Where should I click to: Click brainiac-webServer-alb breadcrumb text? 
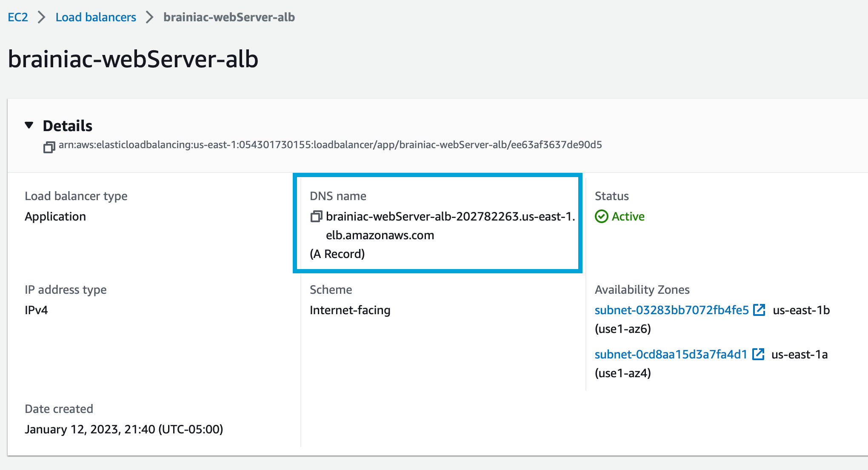(x=229, y=17)
